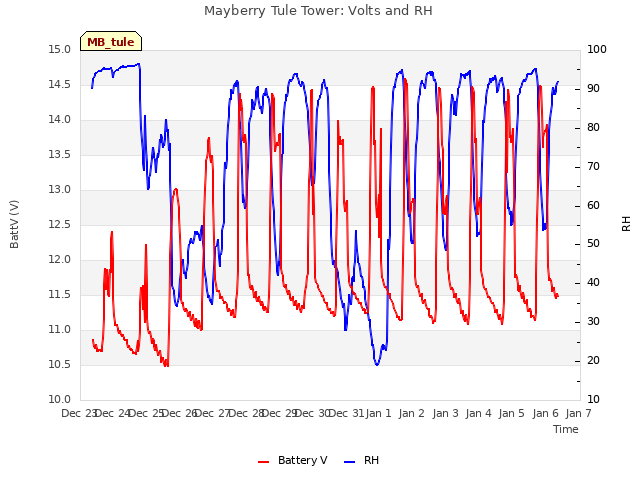Click the blue RH legend swatch
640x480 pixels.
click(x=350, y=462)
